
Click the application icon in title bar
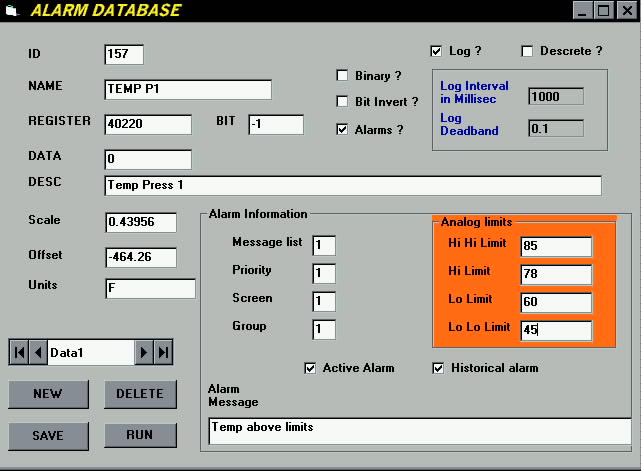click(x=12, y=11)
